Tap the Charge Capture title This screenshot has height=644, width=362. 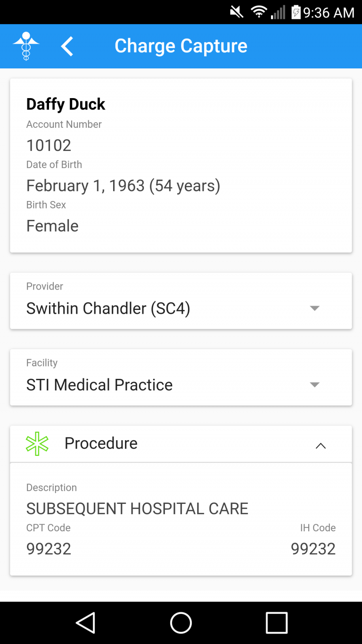(x=181, y=46)
